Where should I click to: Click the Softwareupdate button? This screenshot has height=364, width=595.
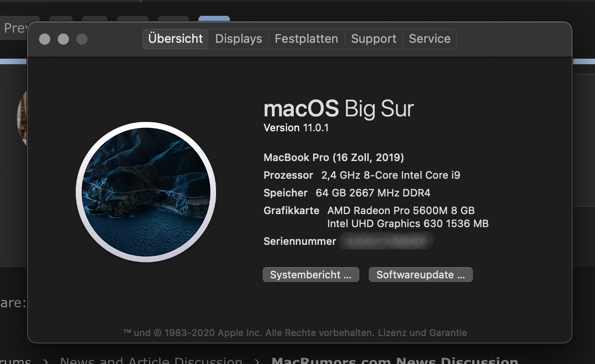421,275
